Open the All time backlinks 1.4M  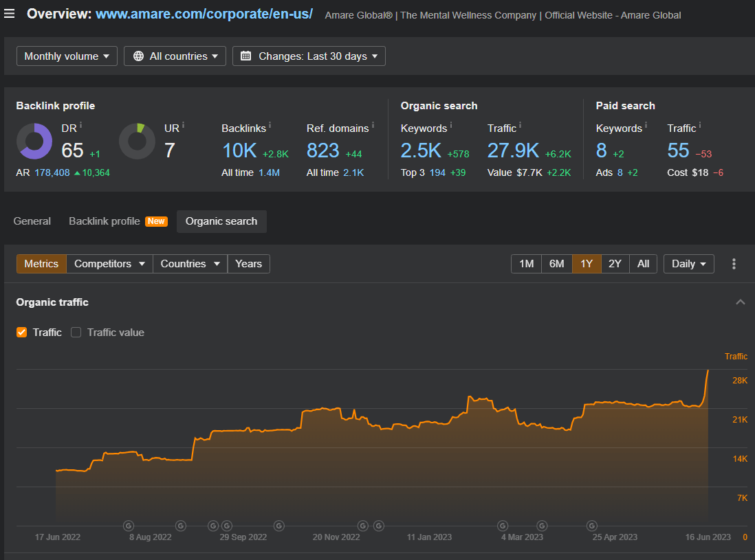tap(269, 172)
